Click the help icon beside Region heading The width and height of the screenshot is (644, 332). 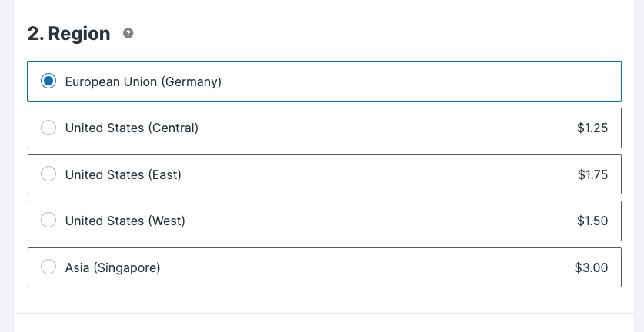click(128, 34)
